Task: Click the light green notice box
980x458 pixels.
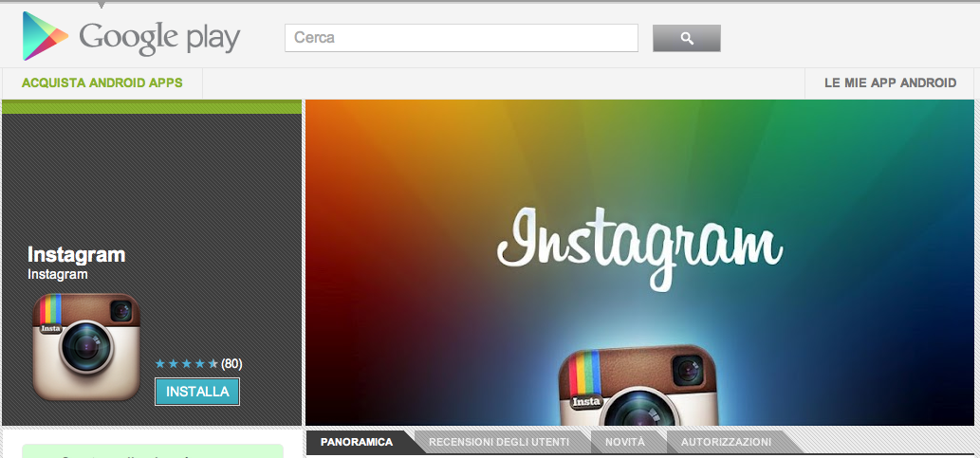Action: point(152,450)
